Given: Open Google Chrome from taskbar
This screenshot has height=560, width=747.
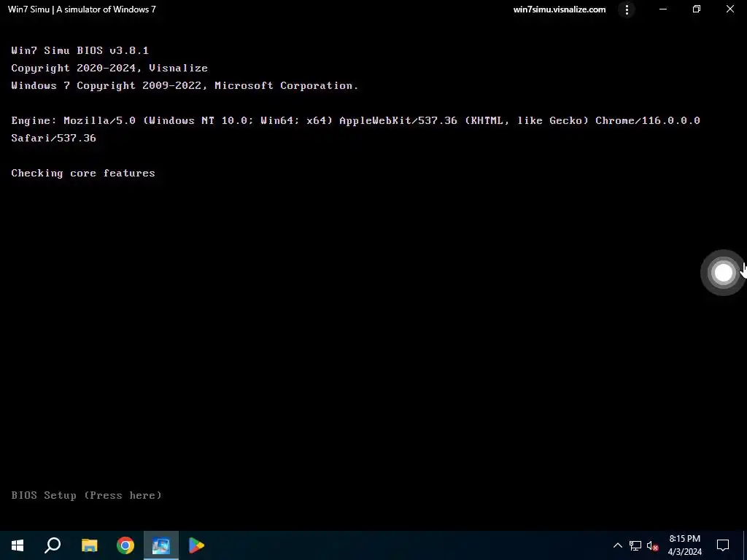Looking at the screenshot, I should [x=125, y=545].
